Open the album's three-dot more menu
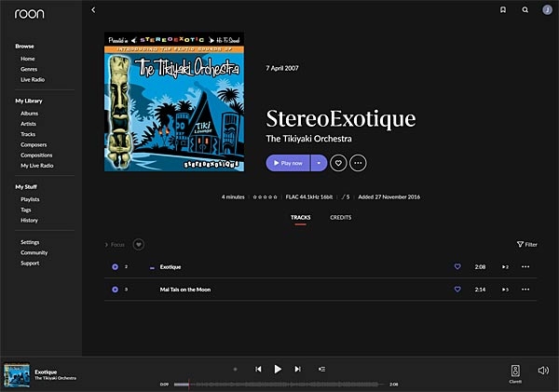Image resolution: width=559 pixels, height=392 pixels. (358, 163)
